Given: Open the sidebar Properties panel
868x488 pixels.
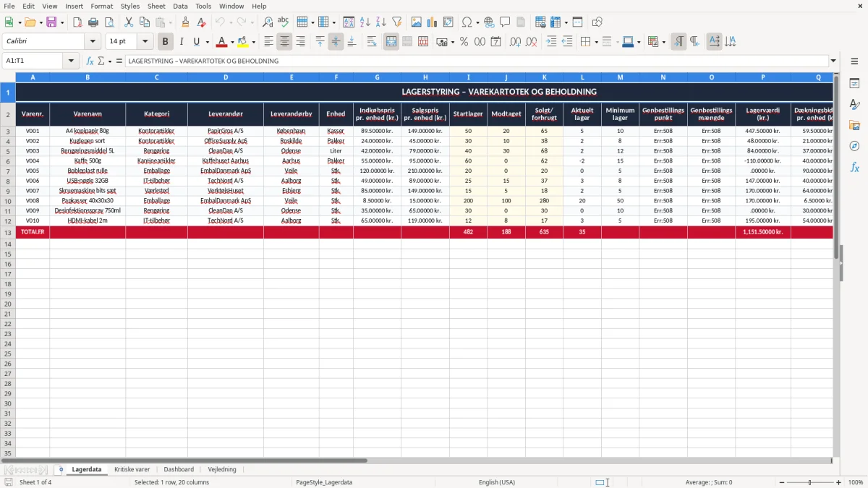Looking at the screenshot, I should coord(854,84).
